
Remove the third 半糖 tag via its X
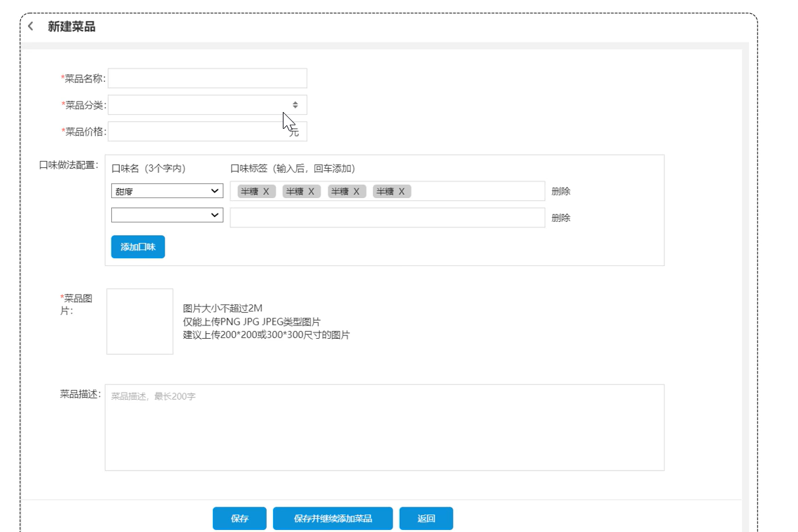(356, 192)
